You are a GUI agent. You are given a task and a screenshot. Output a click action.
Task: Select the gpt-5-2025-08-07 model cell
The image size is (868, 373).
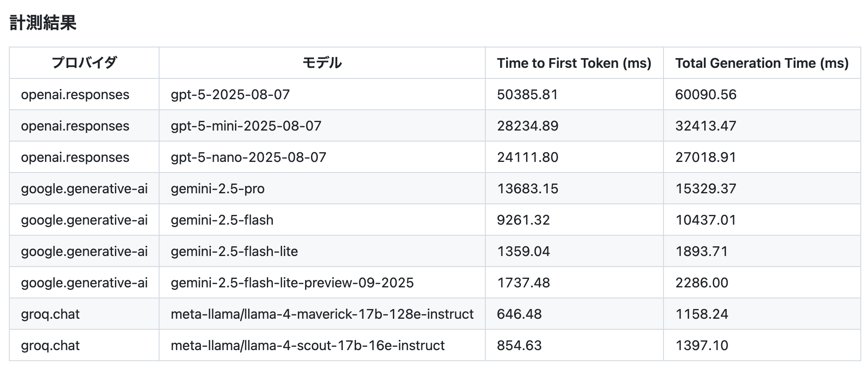click(230, 94)
